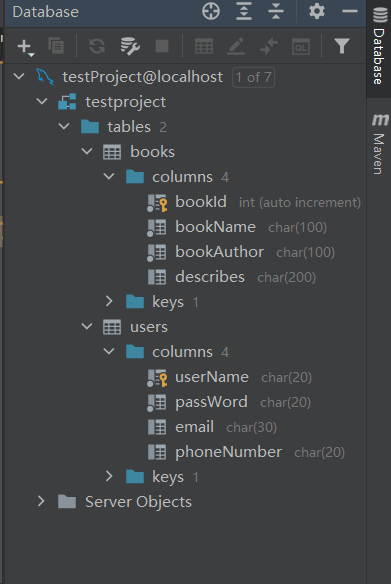Collapse the tables folder node
This screenshot has width=391, height=584.
coord(64,126)
